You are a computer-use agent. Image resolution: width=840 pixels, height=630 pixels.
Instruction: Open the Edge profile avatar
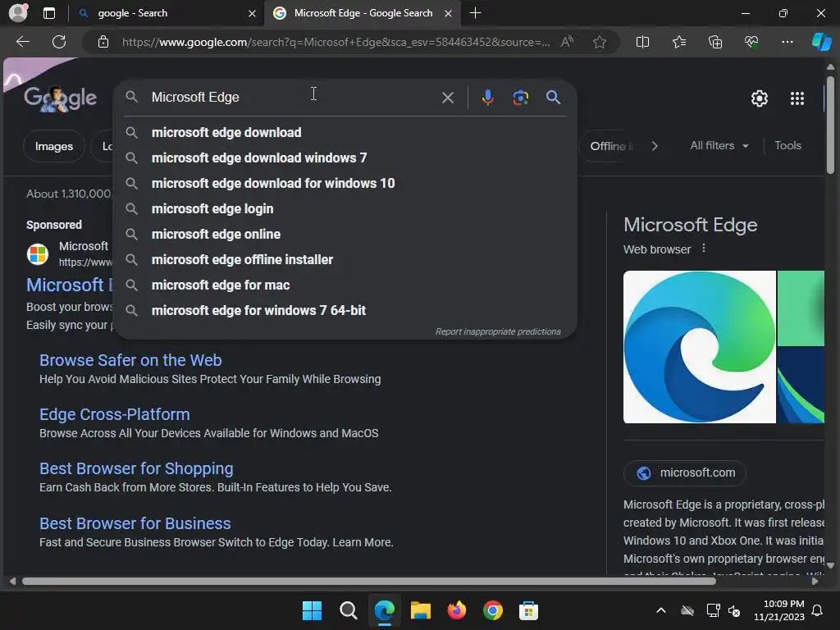(18, 13)
